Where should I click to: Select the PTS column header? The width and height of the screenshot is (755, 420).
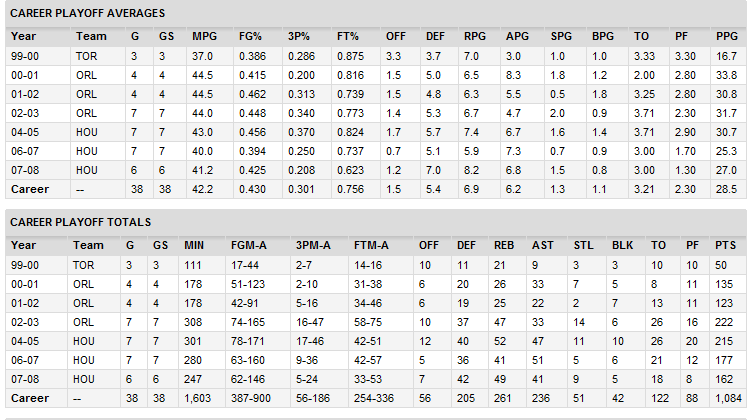pyautogui.click(x=725, y=246)
